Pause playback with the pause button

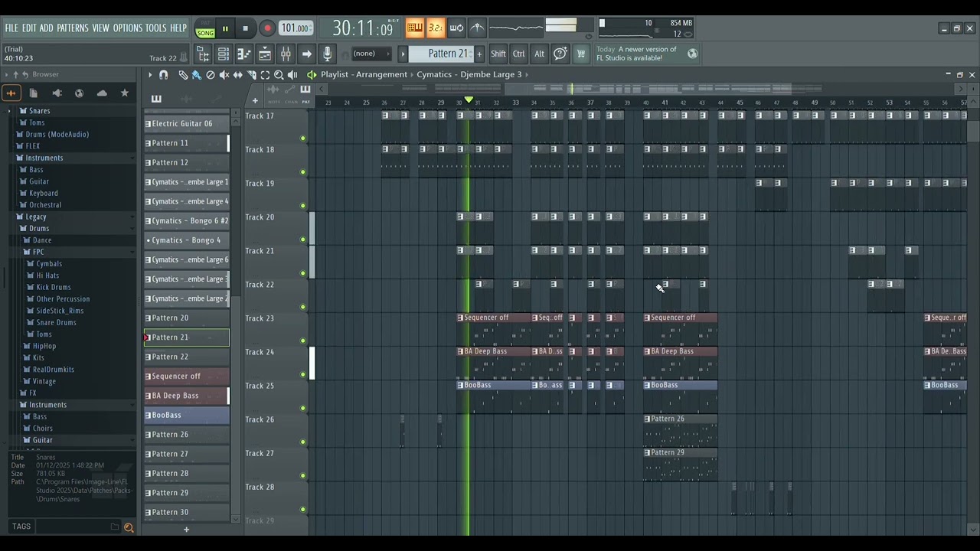tap(225, 29)
